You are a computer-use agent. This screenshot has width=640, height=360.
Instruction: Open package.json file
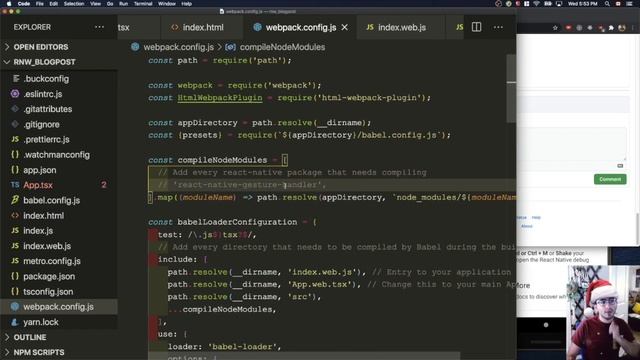(49, 276)
